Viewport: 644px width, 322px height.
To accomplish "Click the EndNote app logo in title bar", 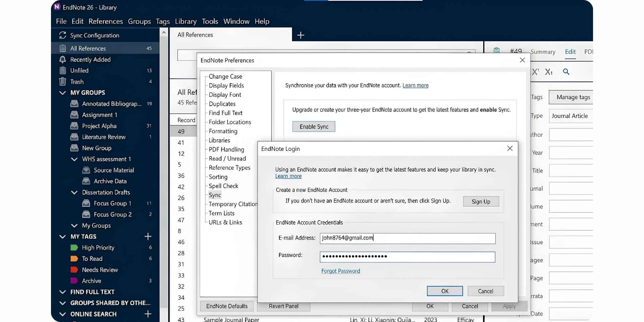I will 57,7.
